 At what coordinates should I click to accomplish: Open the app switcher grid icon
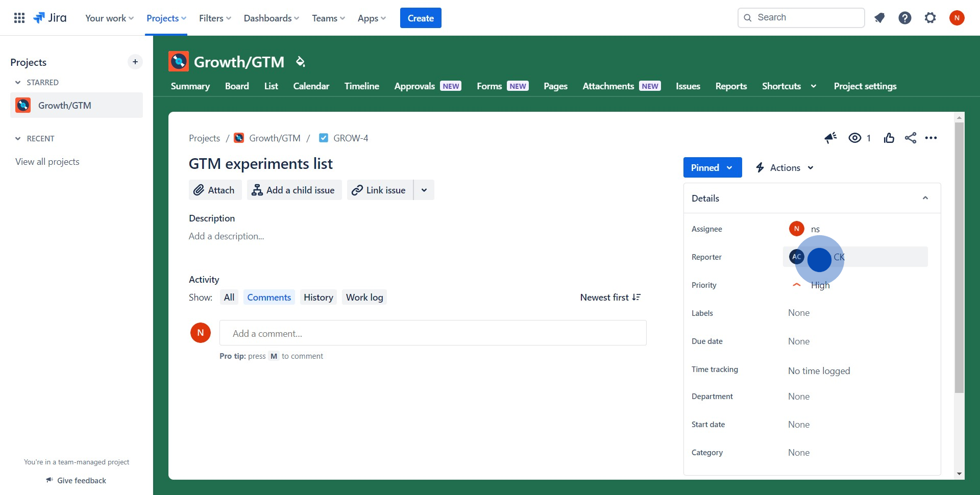(19, 18)
